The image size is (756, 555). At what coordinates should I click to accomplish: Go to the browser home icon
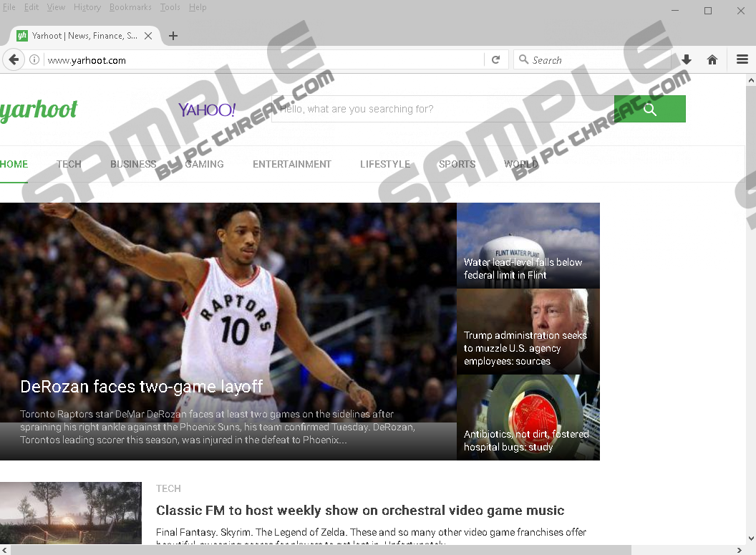(x=712, y=60)
